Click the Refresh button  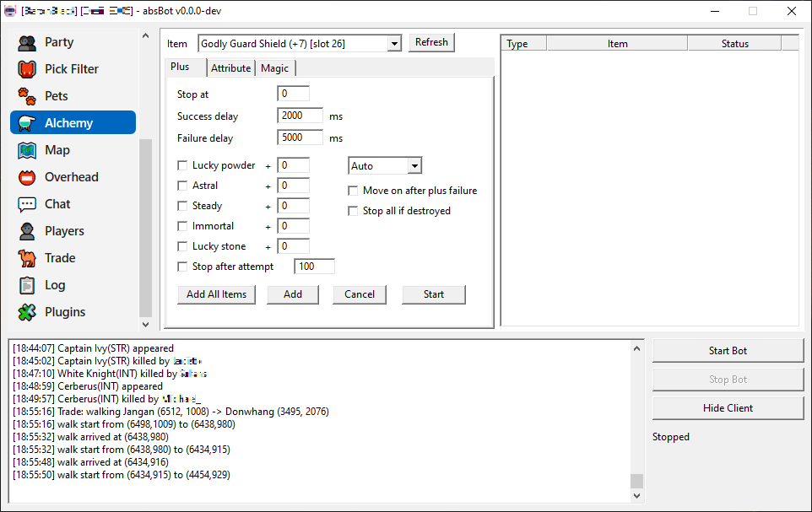[x=432, y=42]
